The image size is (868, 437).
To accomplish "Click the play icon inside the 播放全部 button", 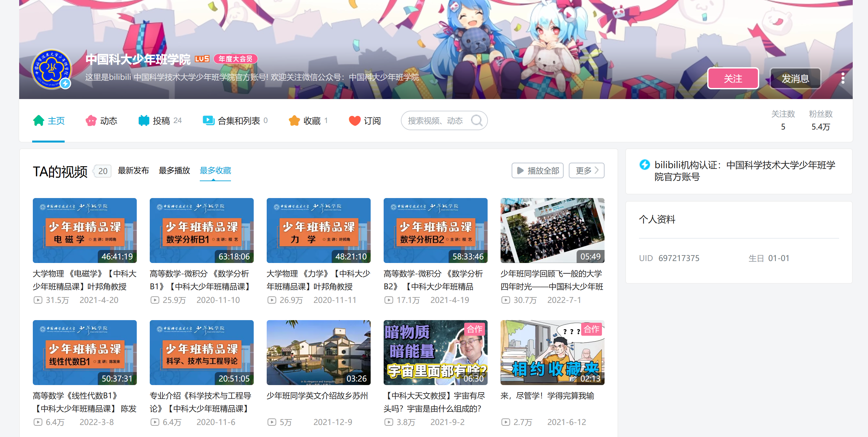I will [520, 170].
